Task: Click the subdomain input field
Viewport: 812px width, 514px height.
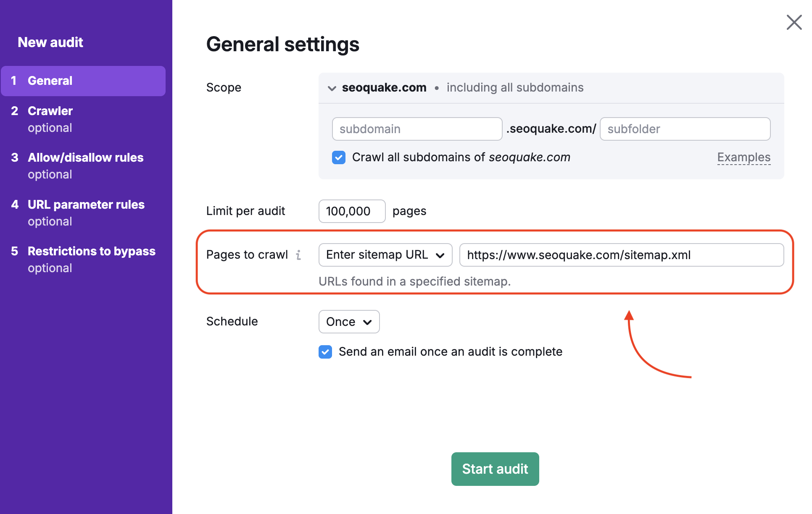Action: coord(417,129)
